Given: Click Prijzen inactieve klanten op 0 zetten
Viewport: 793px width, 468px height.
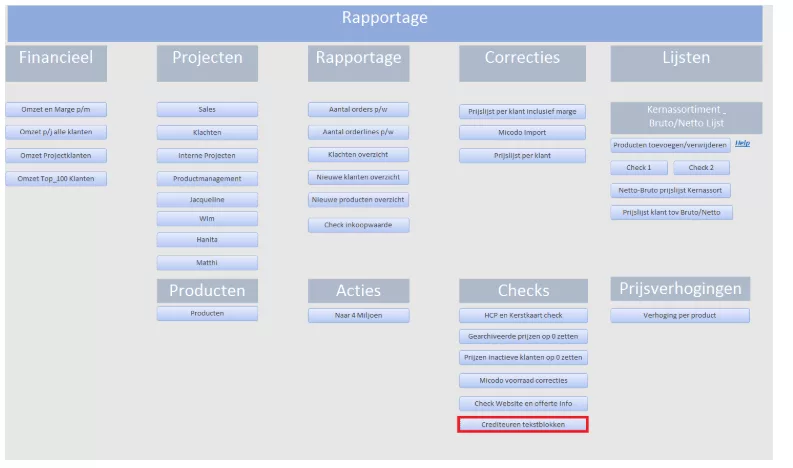Looking at the screenshot, I should point(523,358).
